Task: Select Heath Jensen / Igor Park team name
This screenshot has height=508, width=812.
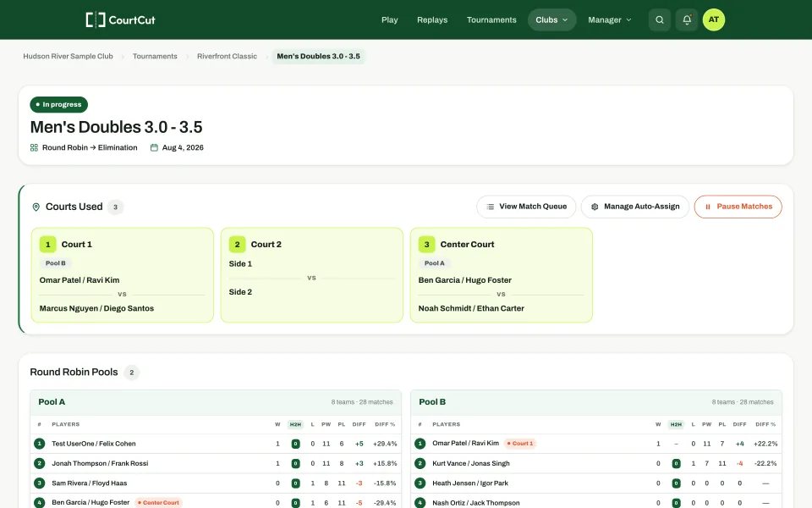Action: tap(470, 483)
